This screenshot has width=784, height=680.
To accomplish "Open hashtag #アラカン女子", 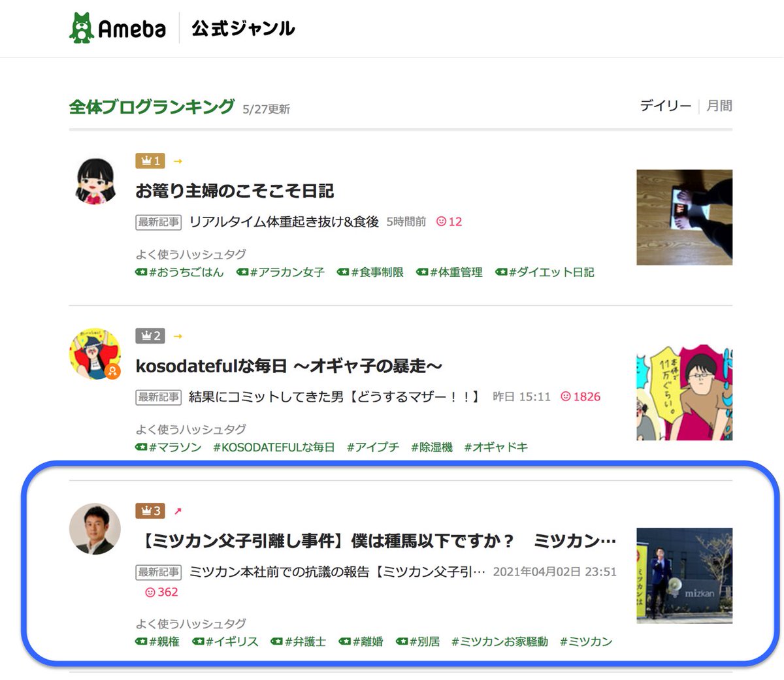I will click(280, 272).
